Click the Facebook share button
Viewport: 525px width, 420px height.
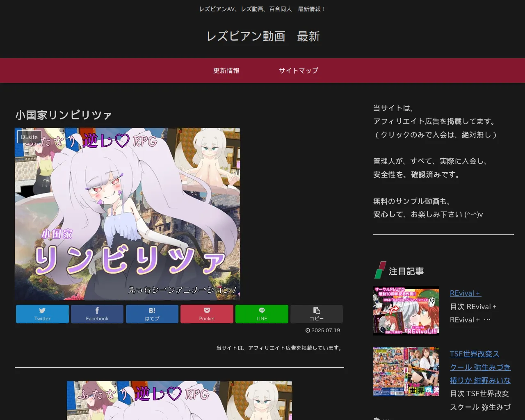coord(97,314)
